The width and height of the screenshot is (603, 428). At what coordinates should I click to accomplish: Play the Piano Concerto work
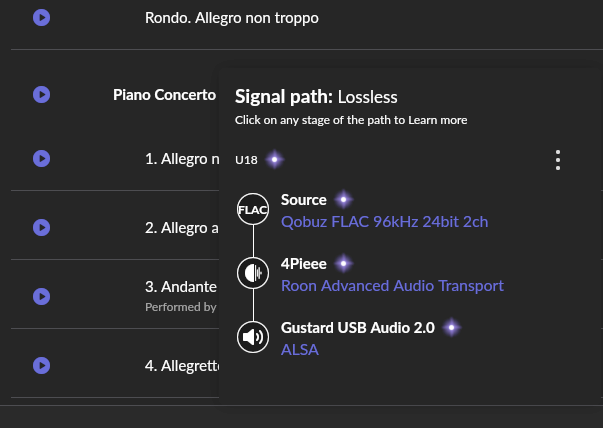pos(41,94)
